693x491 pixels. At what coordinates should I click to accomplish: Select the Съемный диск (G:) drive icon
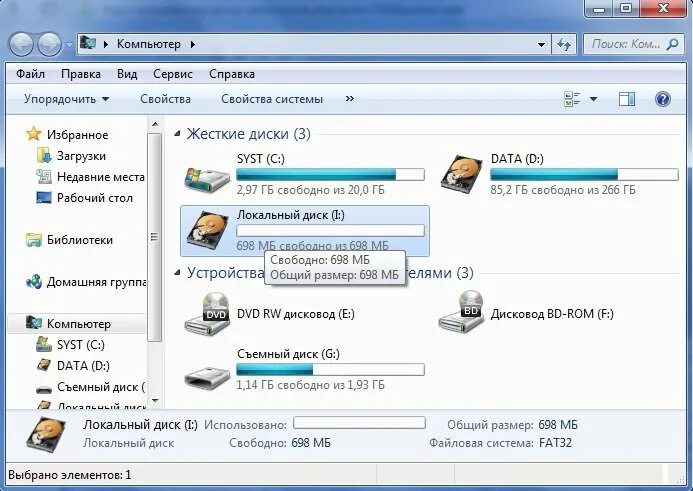point(207,377)
